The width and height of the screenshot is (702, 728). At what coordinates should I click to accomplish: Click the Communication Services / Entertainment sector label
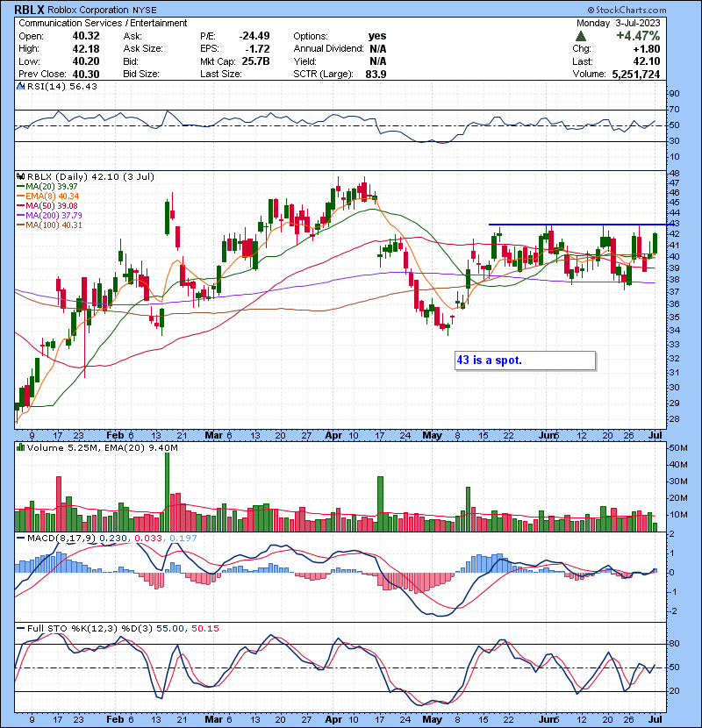(x=103, y=22)
